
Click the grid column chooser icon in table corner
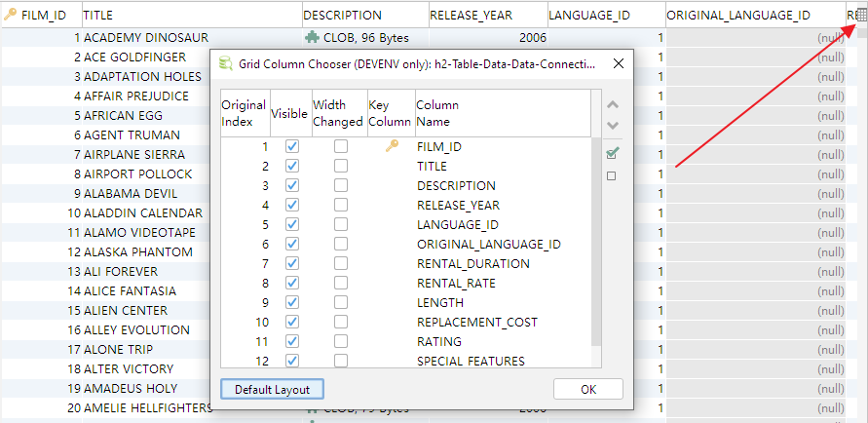(861, 15)
